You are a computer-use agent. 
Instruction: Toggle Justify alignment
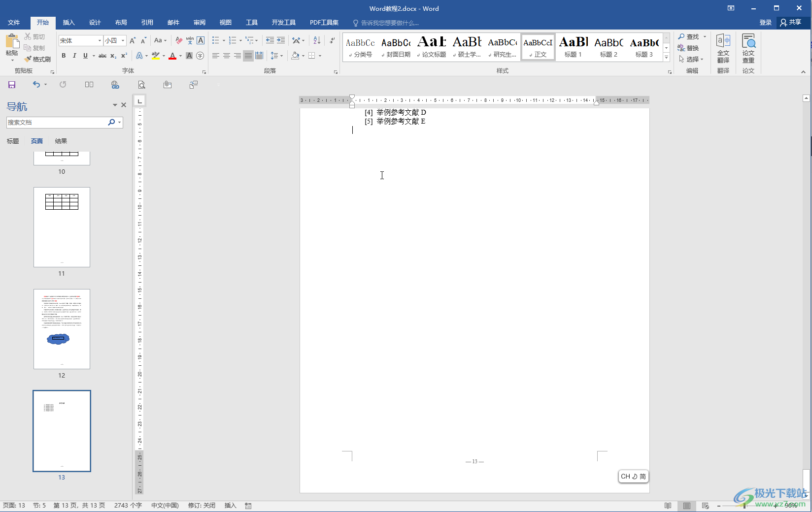[x=248, y=56]
